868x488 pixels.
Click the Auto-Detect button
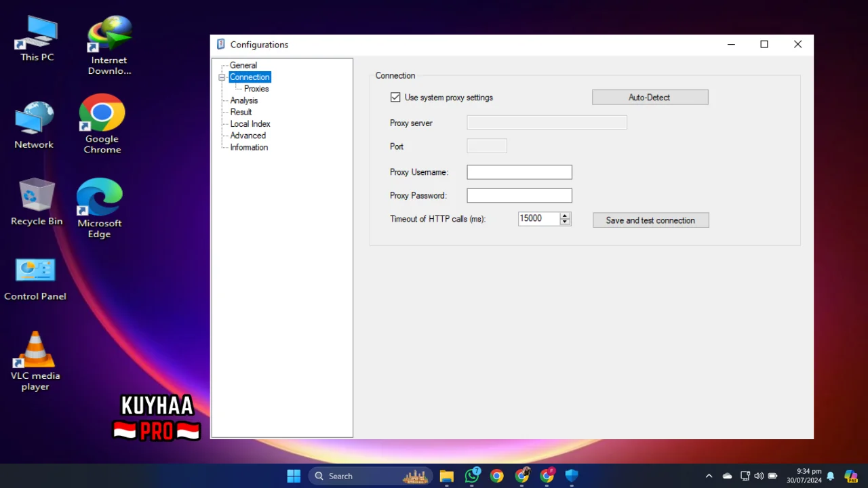tap(650, 98)
